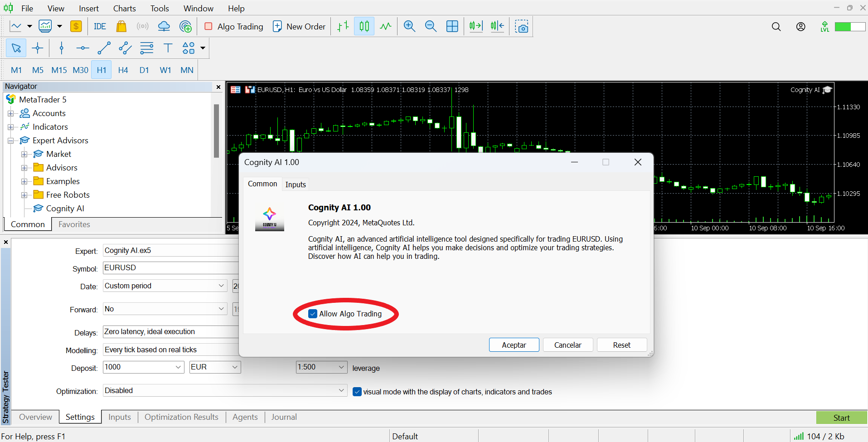The width and height of the screenshot is (868, 442).
Task: Expand the Indicators tree node
Action: [x=10, y=127]
